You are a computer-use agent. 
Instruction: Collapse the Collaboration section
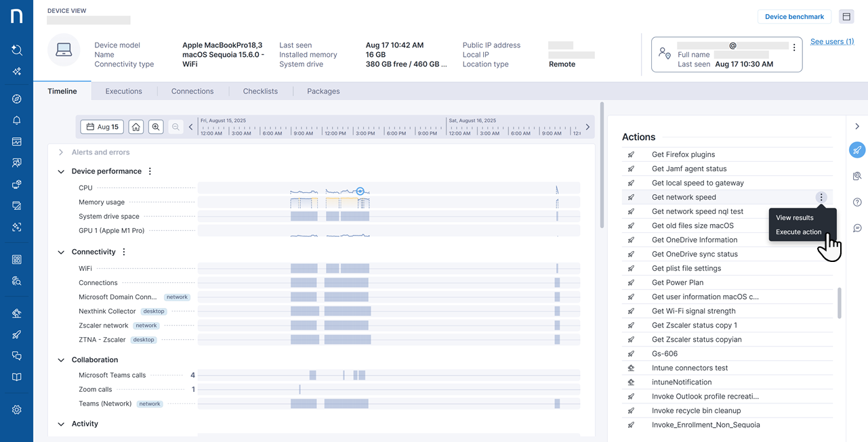point(61,360)
